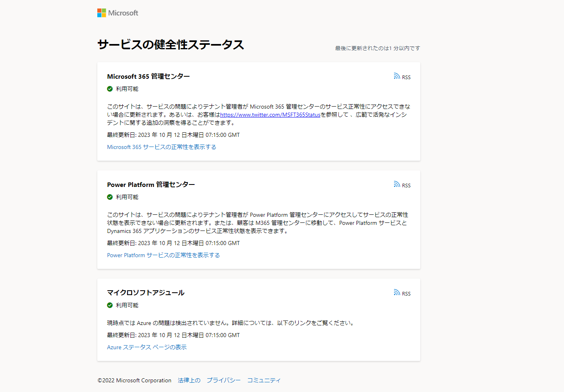
Task: Open Power Platform サービスの正常性を表示する link
Action: pos(164,255)
